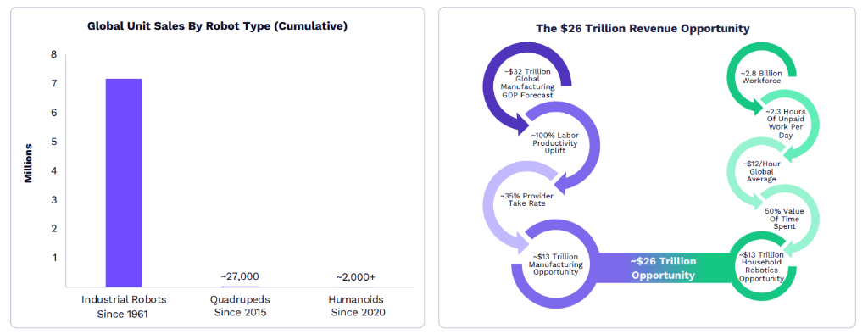Click the ~$13 Trillion Household Robotics circle
The image size is (868, 334).
[x=762, y=266]
